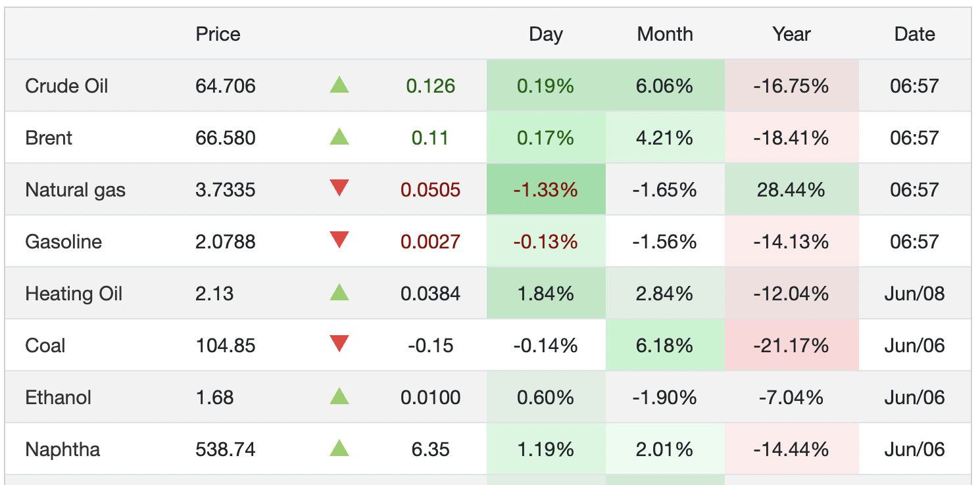Open the Naphtha commodity link
Viewport: 980px width, 485px height.
tap(62, 450)
